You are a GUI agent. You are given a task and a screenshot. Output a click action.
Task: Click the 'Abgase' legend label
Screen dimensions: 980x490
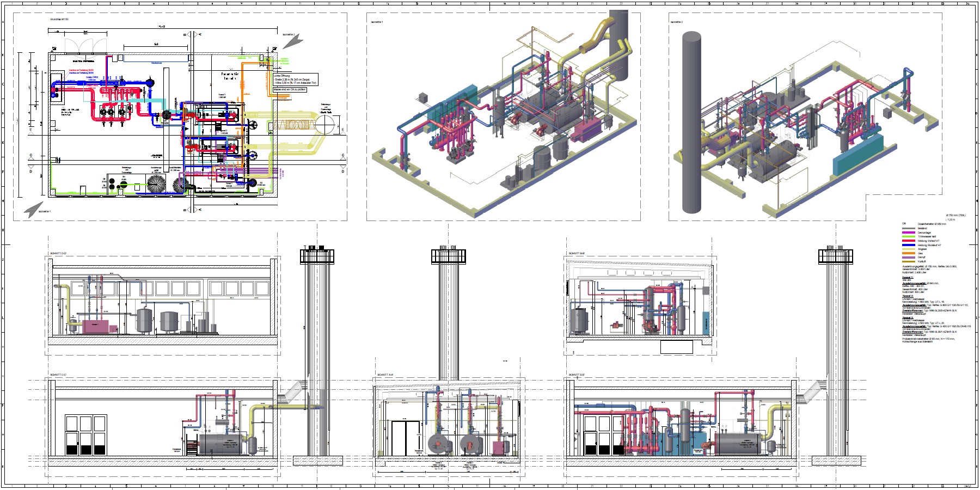[x=922, y=249]
